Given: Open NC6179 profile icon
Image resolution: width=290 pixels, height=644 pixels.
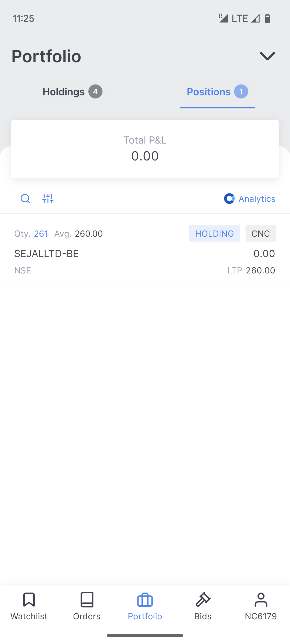Looking at the screenshot, I should (261, 600).
